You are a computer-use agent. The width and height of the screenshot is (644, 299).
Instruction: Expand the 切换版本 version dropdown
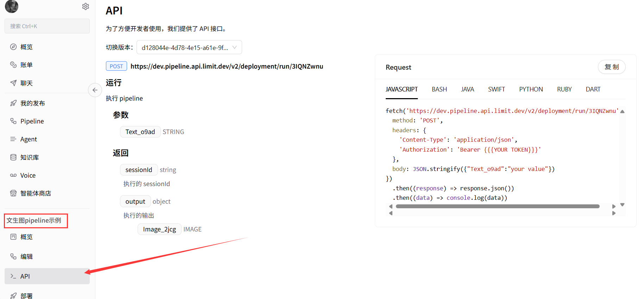(x=189, y=47)
